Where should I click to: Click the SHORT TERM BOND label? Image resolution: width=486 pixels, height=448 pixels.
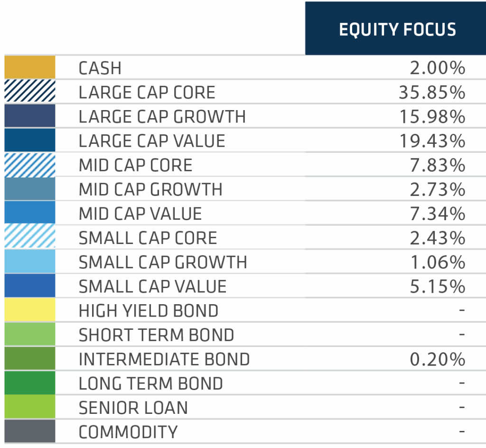(156, 335)
